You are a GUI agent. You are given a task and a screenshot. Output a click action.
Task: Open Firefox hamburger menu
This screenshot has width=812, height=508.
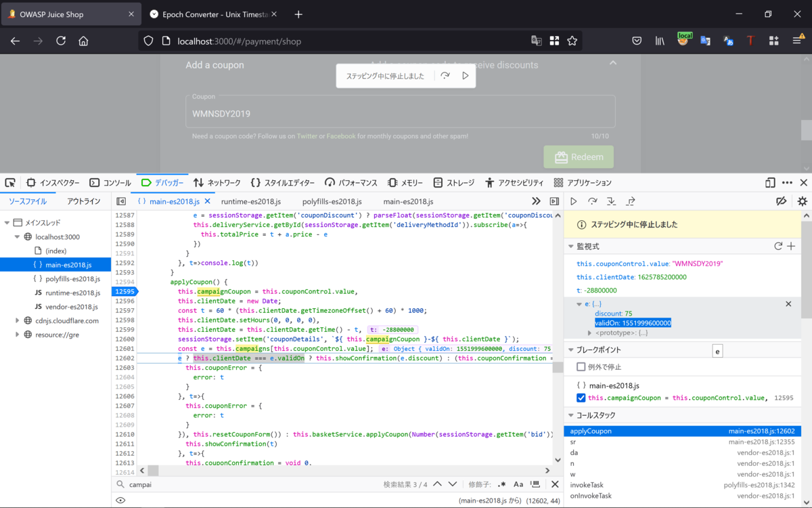[798, 41]
